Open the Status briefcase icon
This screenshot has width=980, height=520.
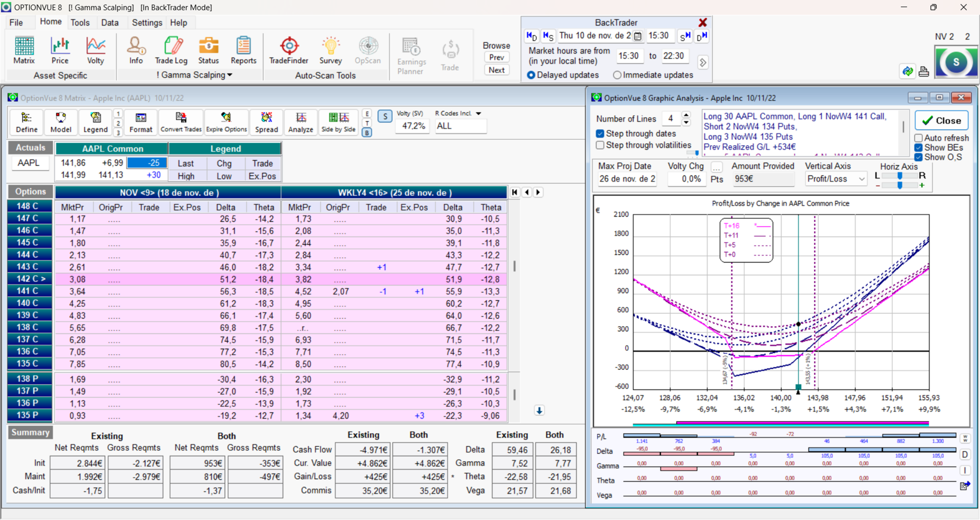pyautogui.click(x=208, y=51)
